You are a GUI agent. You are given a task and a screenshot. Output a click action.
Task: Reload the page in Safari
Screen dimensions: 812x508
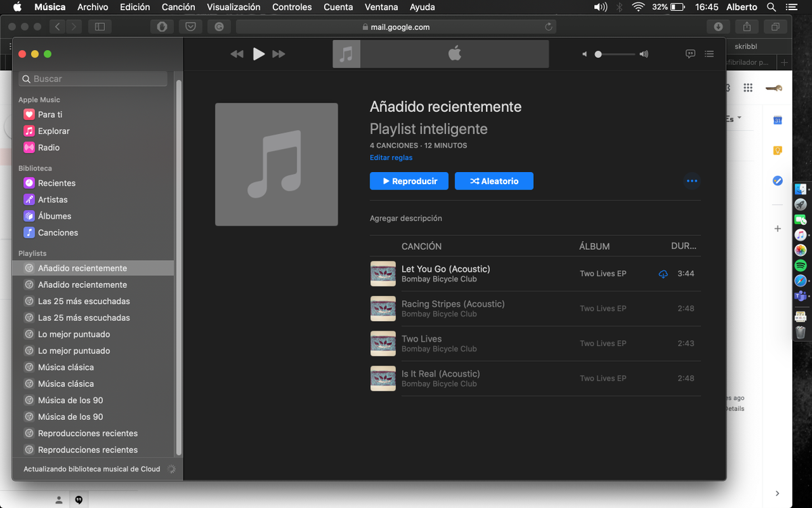tap(548, 27)
